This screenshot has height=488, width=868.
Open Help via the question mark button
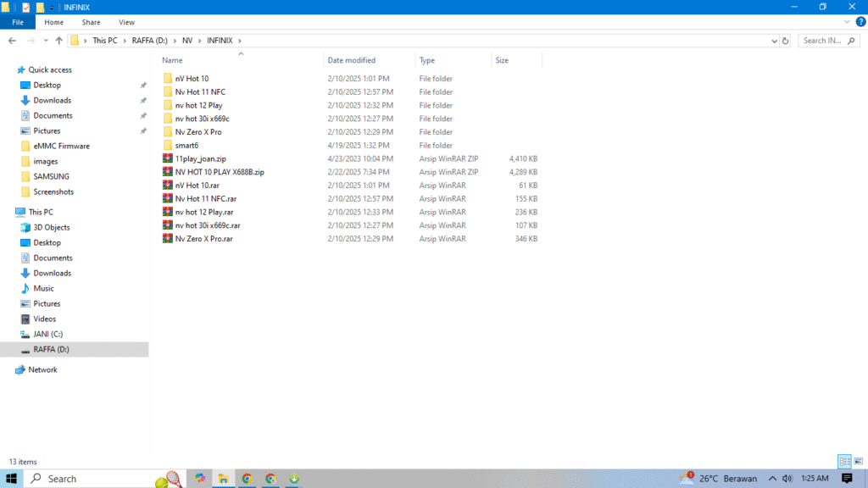pyautogui.click(x=861, y=22)
